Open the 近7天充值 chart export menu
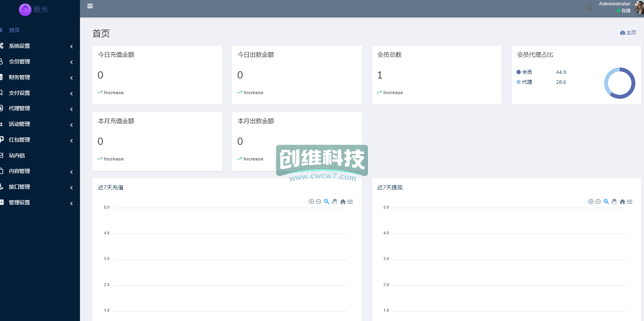 tap(350, 202)
